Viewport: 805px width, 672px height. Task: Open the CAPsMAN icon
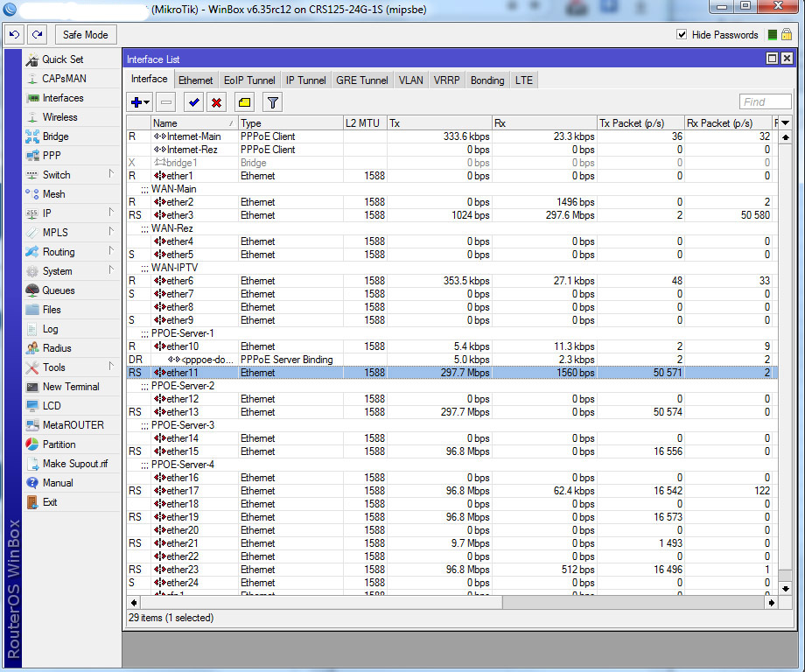coord(31,79)
